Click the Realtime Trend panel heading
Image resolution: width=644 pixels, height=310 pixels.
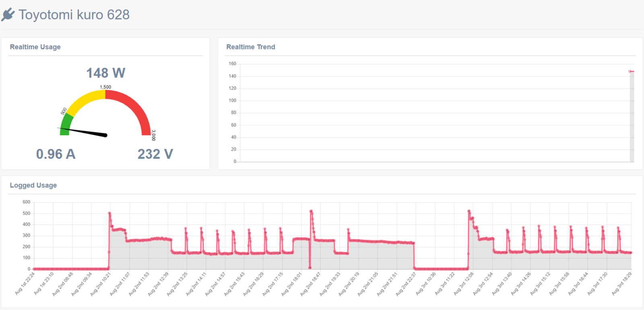coord(251,47)
